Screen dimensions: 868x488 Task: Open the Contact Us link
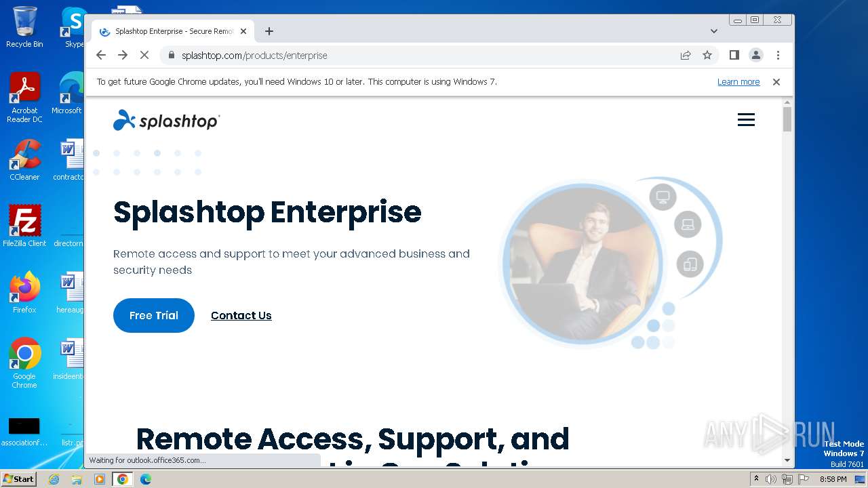[x=241, y=315]
